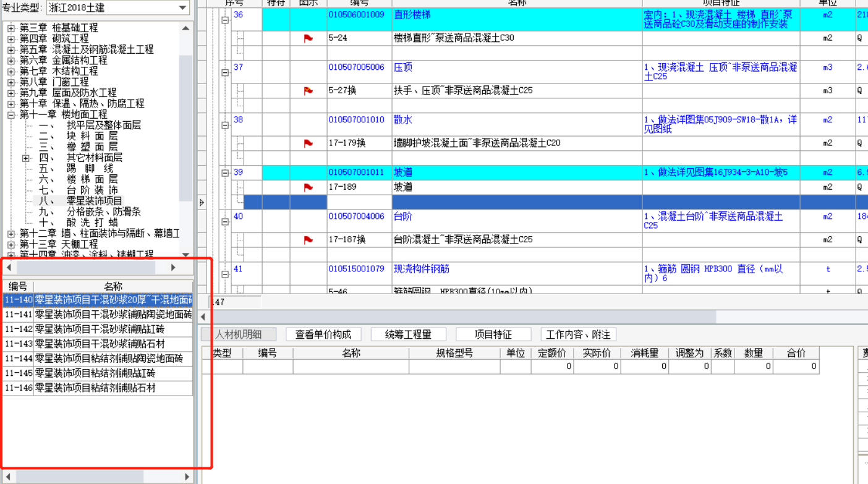Select 五、踢脚线 tree item

tap(76, 169)
